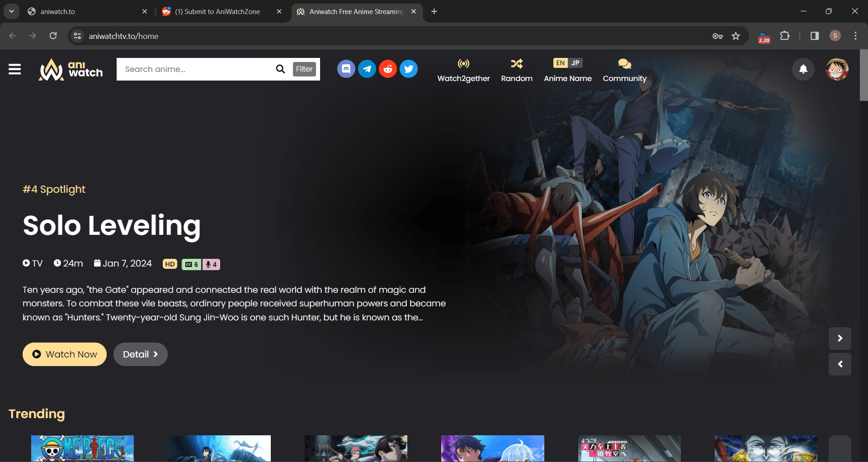Open the Classroom of the Elite thumbnail
Image resolution: width=868 pixels, height=462 pixels.
click(x=629, y=448)
